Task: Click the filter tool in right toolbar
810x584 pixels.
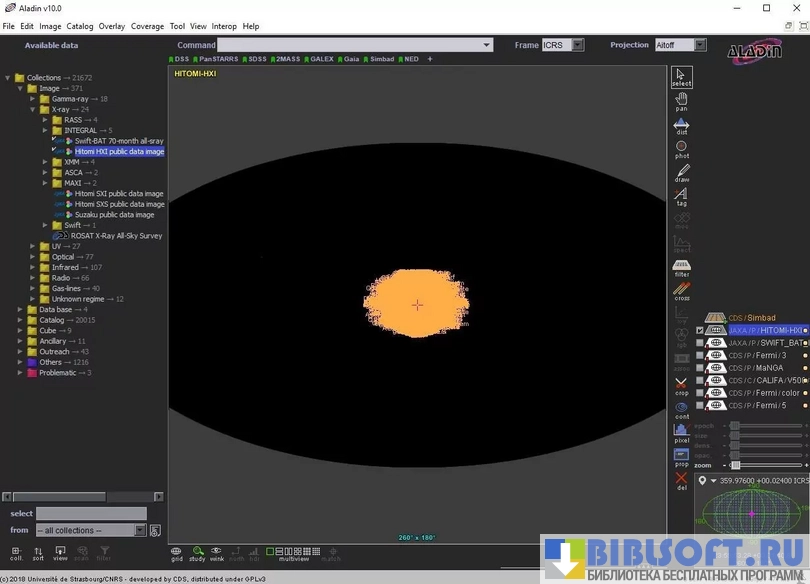Action: click(x=681, y=268)
